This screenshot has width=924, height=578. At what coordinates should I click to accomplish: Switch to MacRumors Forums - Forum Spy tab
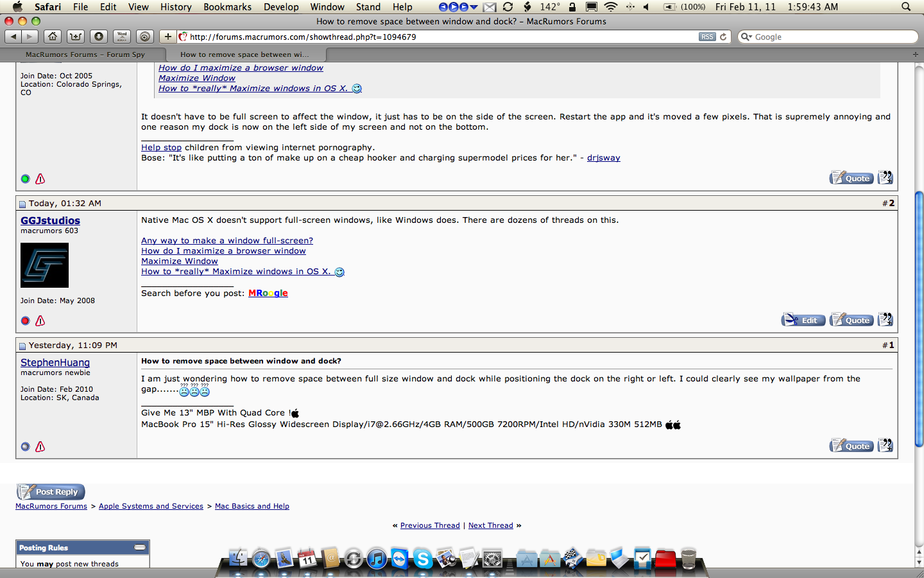click(x=85, y=55)
